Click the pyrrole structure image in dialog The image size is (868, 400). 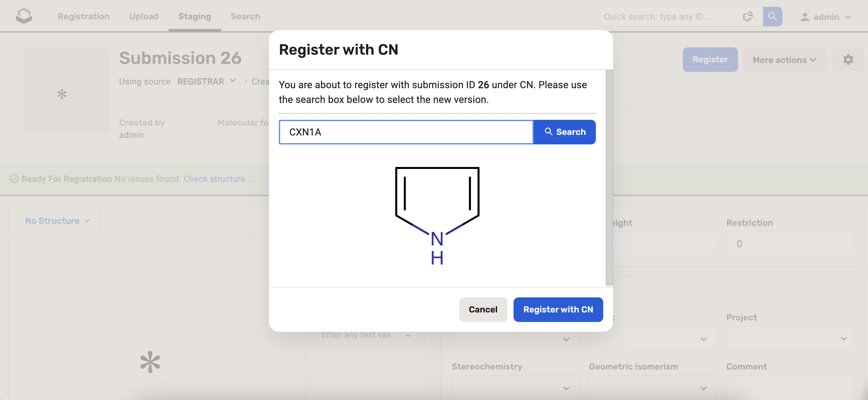437,215
